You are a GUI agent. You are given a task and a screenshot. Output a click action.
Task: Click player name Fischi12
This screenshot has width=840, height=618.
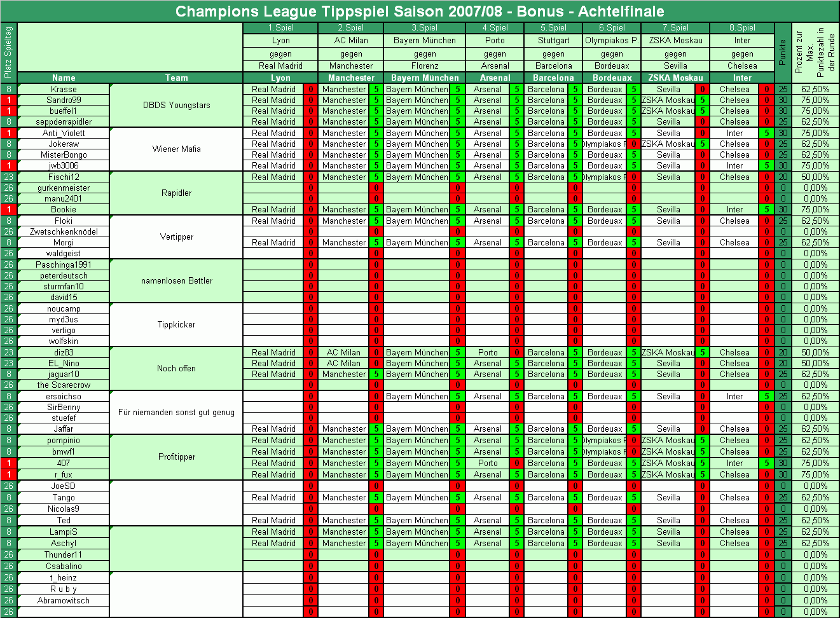[x=64, y=177]
